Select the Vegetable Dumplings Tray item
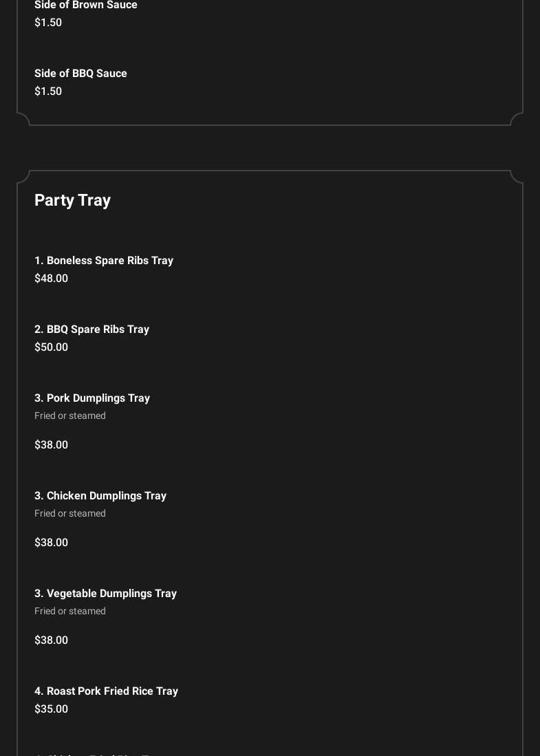This screenshot has width=540, height=756. coord(105,594)
